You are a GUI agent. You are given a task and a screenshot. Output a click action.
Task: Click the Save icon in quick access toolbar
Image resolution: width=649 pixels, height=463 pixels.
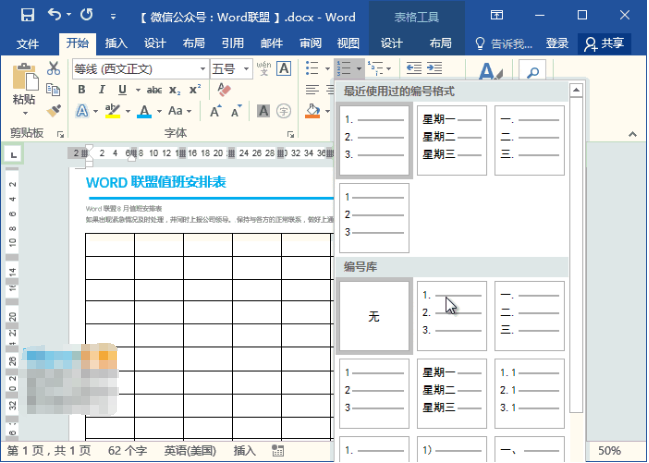click(27, 15)
